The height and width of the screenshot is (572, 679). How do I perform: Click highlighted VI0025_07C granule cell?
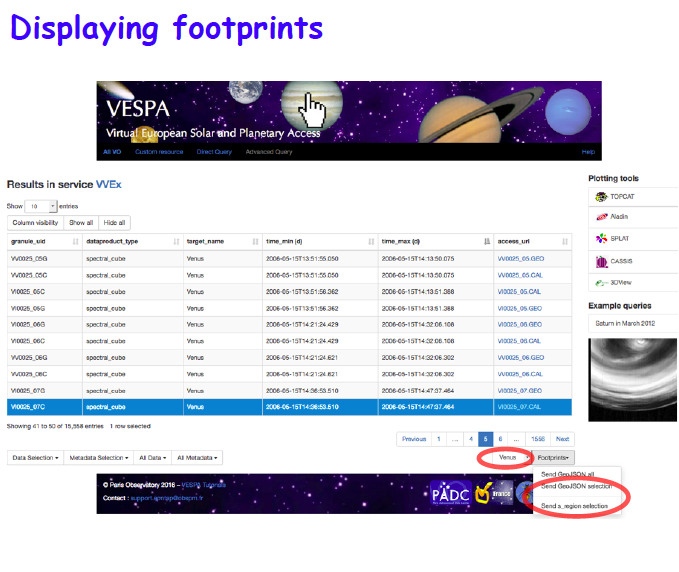45,407
